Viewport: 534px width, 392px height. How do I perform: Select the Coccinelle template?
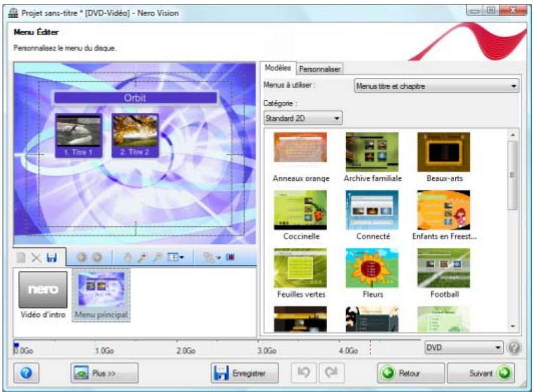(x=301, y=215)
